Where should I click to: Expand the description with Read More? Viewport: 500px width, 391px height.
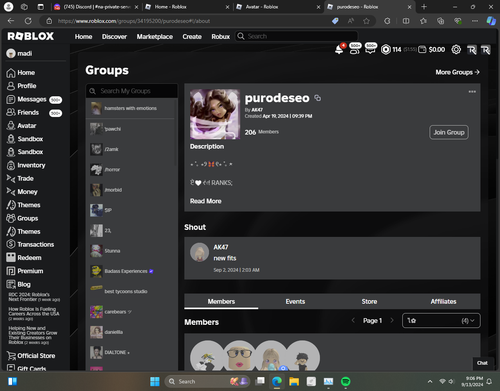206,201
